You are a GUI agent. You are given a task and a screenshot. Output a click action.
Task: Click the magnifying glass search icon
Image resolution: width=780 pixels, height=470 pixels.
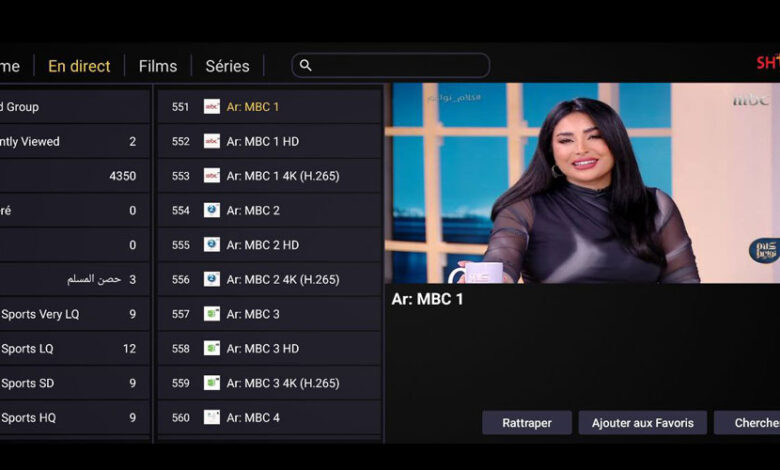306,66
